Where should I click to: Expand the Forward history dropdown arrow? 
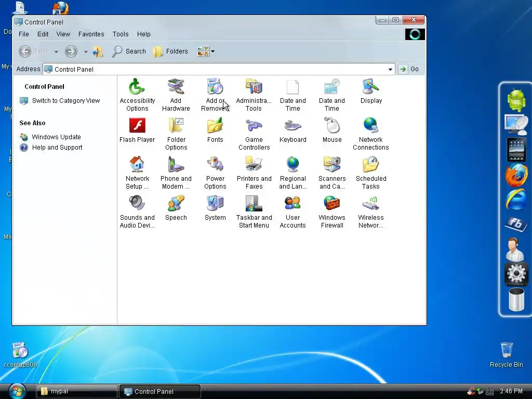[86, 51]
